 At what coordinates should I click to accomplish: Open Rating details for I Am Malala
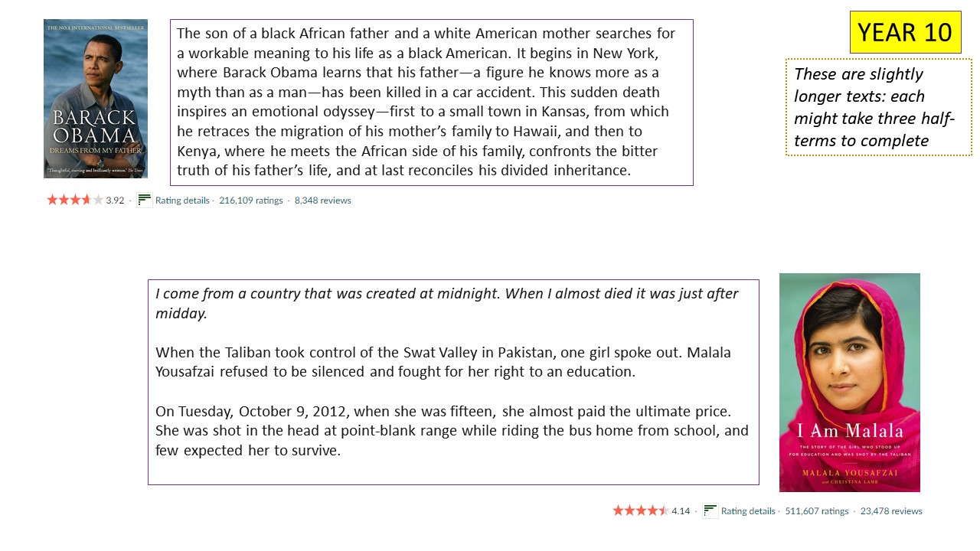click(748, 511)
